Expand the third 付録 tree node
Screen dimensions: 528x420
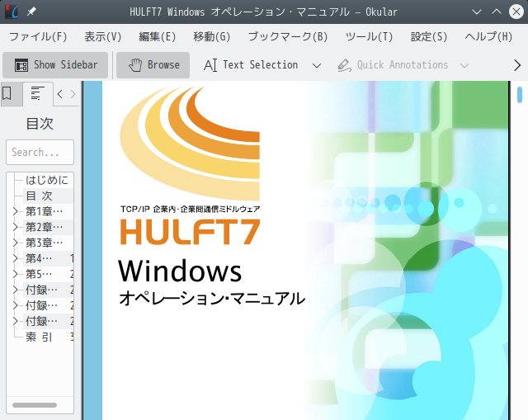pos(15,321)
